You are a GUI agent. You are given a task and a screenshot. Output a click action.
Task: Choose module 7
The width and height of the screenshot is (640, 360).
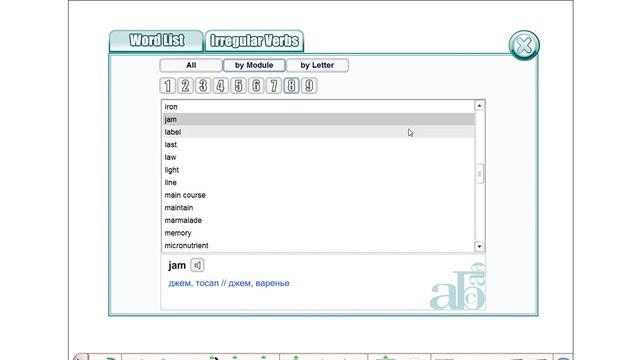(273, 86)
